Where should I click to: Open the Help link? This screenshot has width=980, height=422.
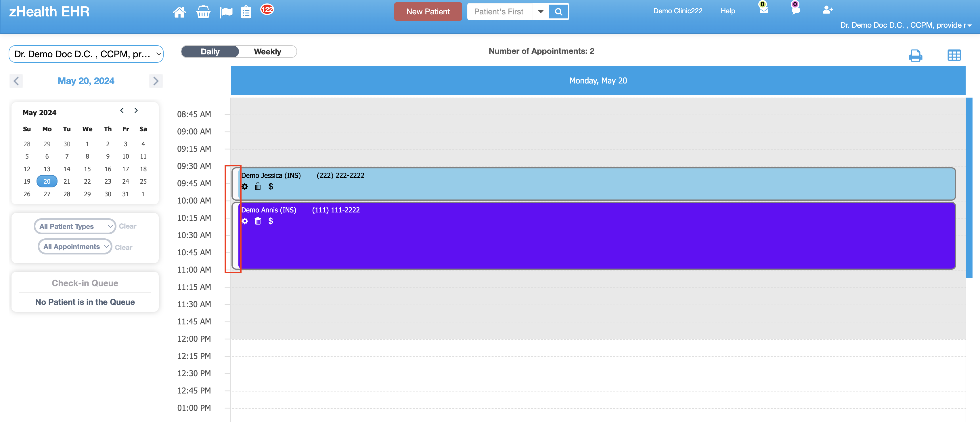(x=728, y=11)
